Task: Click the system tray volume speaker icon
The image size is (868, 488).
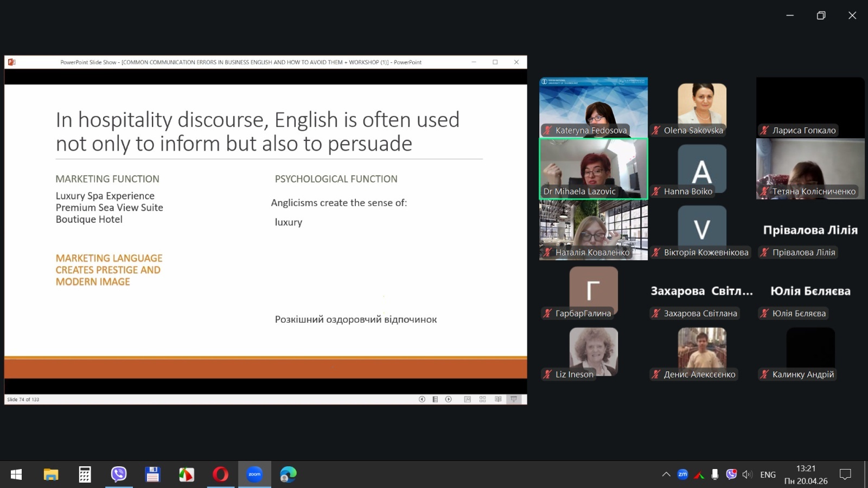Action: 748,474
